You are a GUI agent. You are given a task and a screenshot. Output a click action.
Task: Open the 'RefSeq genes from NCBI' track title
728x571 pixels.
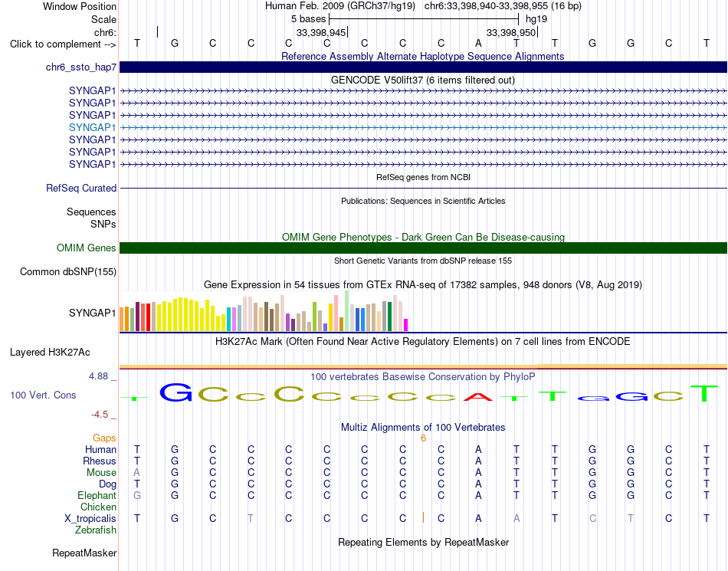(x=423, y=177)
